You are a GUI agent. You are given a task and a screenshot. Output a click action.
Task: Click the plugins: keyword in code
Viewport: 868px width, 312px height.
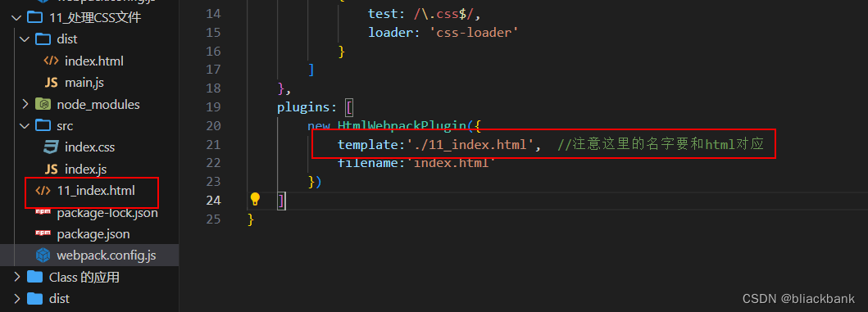click(307, 106)
